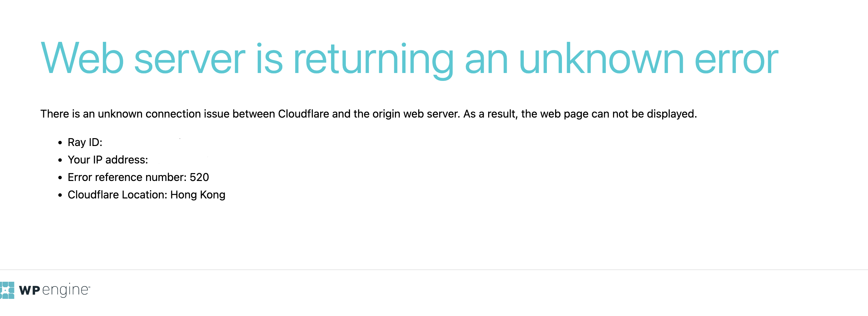
Task: Click the bullet before Your IP address
Action: [x=60, y=160]
